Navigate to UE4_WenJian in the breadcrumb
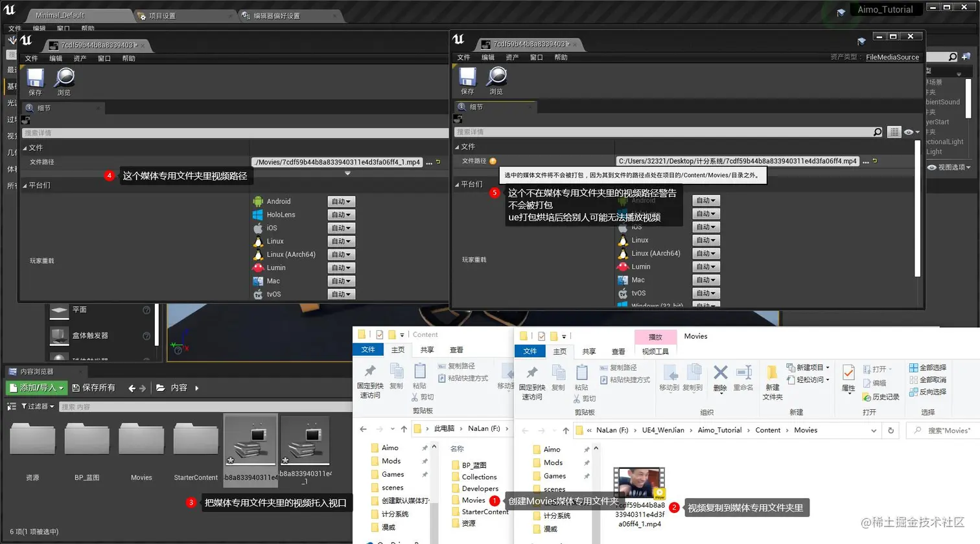 [x=663, y=431]
